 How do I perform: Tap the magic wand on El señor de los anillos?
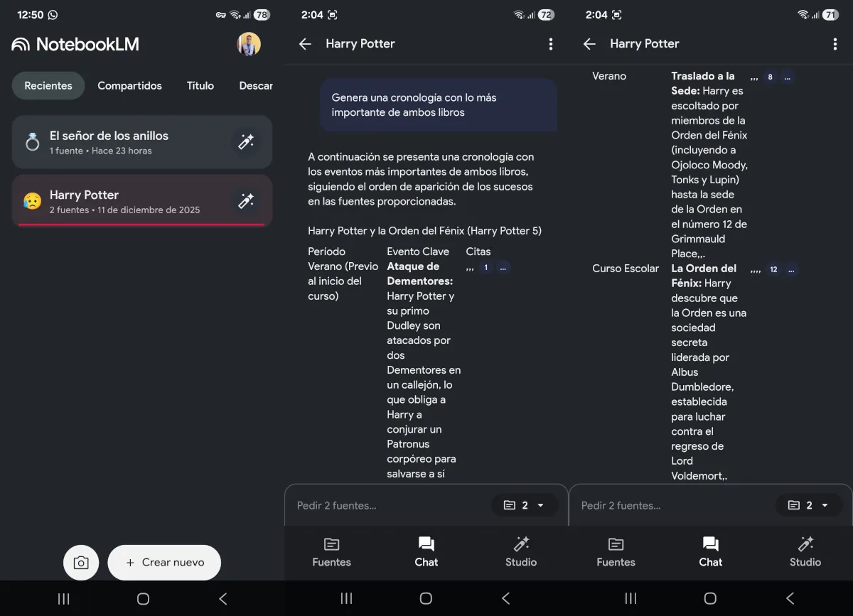tap(246, 141)
